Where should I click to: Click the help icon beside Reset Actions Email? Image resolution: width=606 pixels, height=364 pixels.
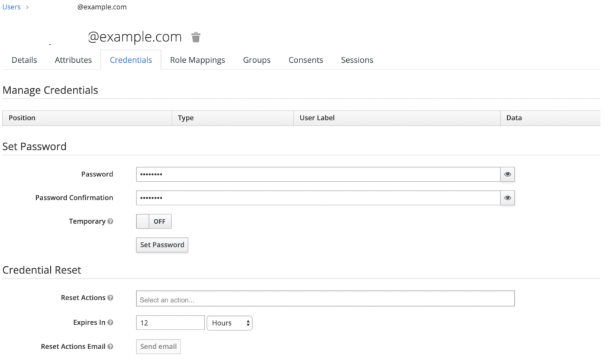coord(111,346)
